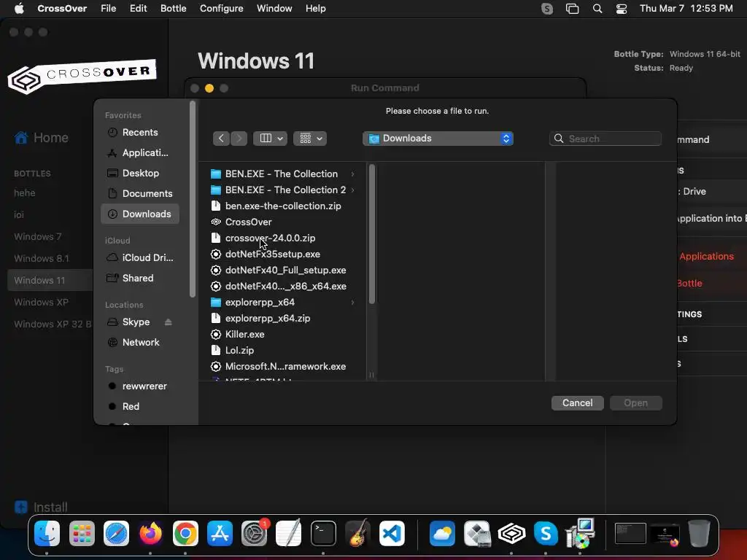The image size is (747, 560).
Task: Select Applications in Favorites sidebar
Action: click(140, 153)
